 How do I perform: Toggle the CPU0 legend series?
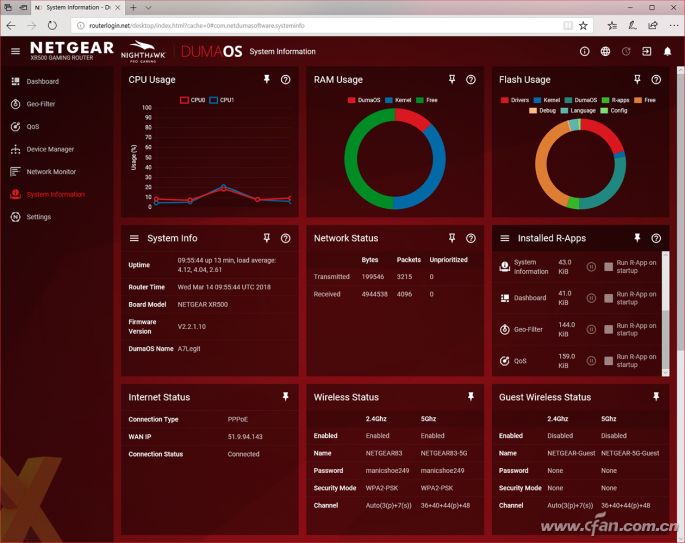tap(193, 100)
